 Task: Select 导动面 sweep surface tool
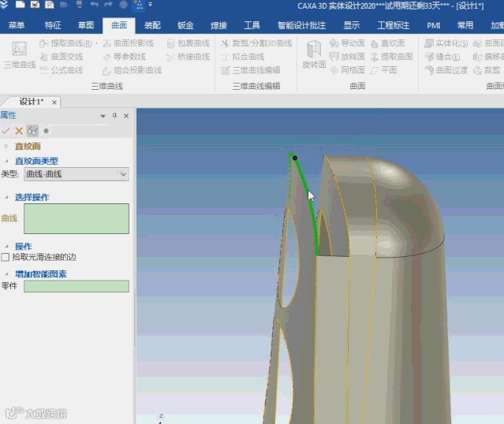pyautogui.click(x=348, y=43)
